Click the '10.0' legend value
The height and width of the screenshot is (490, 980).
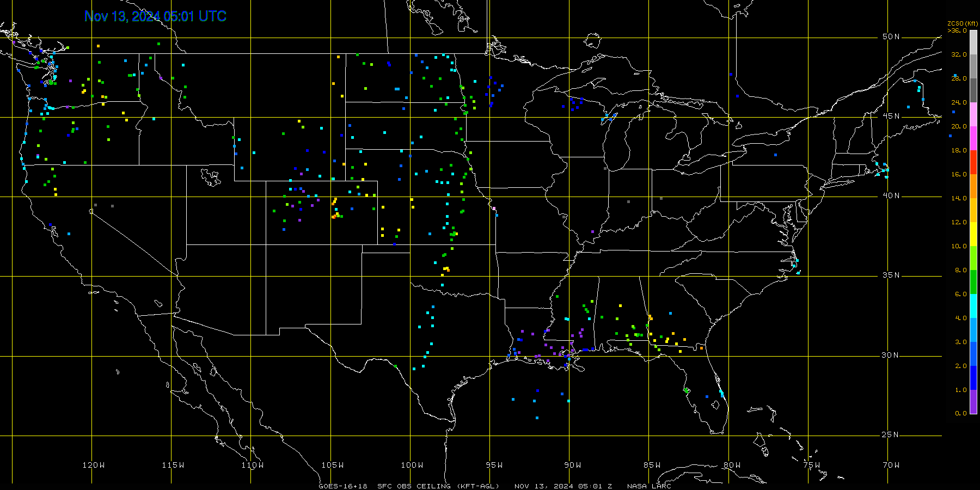959,246
